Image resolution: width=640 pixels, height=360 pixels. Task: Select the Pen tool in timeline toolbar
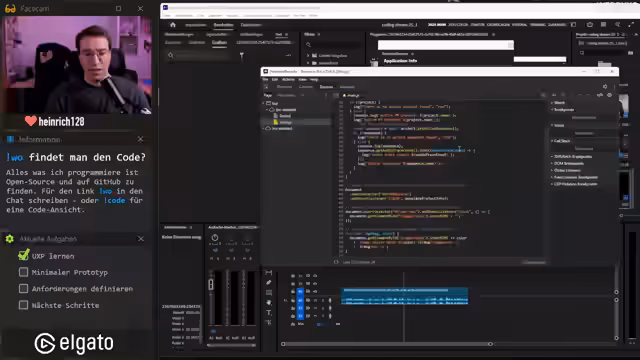[269, 282]
